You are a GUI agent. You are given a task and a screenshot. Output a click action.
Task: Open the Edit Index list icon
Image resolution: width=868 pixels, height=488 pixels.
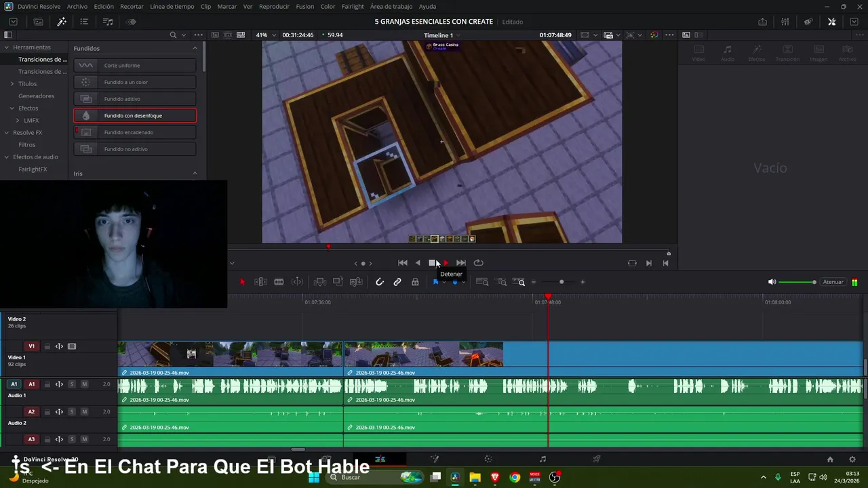(x=84, y=22)
